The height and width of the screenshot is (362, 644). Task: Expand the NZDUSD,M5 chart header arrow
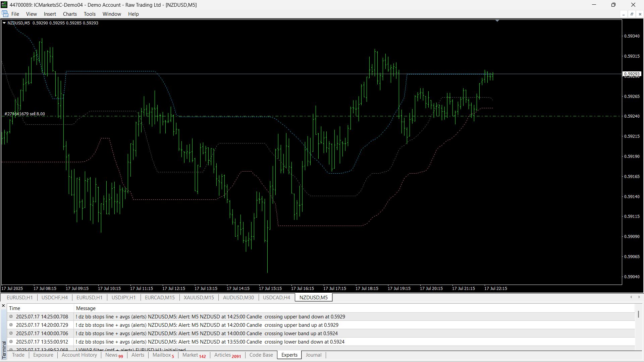coord(4,23)
